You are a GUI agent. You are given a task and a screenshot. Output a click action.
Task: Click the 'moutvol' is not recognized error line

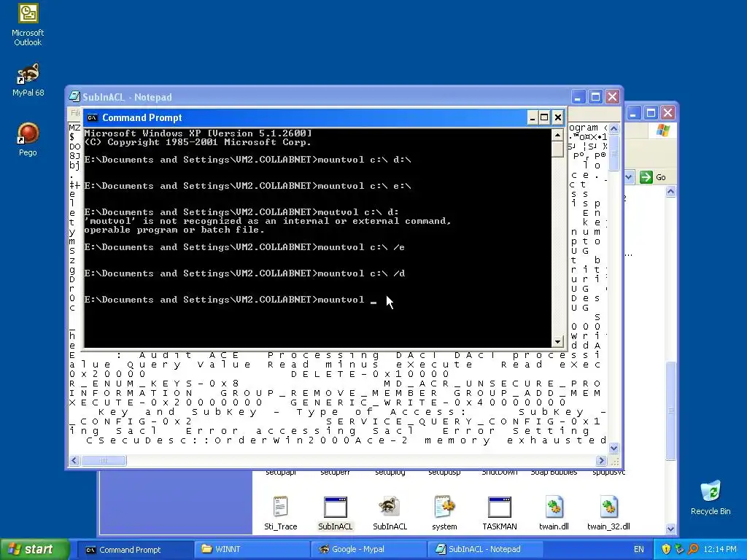pos(267,221)
